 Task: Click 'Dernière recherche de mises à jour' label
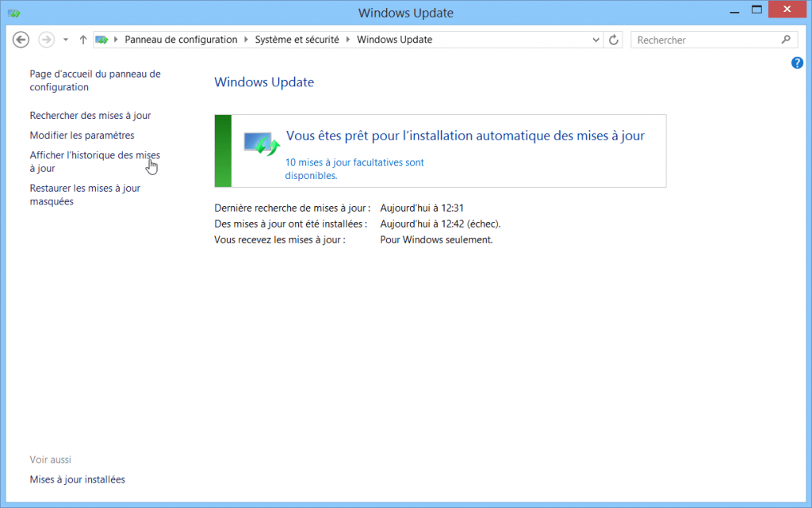[x=292, y=208]
